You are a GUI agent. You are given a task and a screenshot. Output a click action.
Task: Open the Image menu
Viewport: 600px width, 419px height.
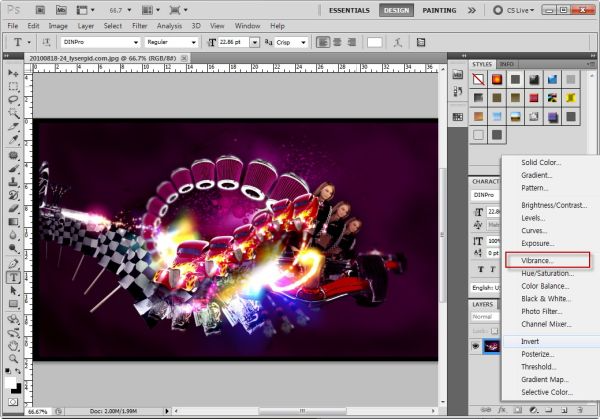click(x=58, y=26)
